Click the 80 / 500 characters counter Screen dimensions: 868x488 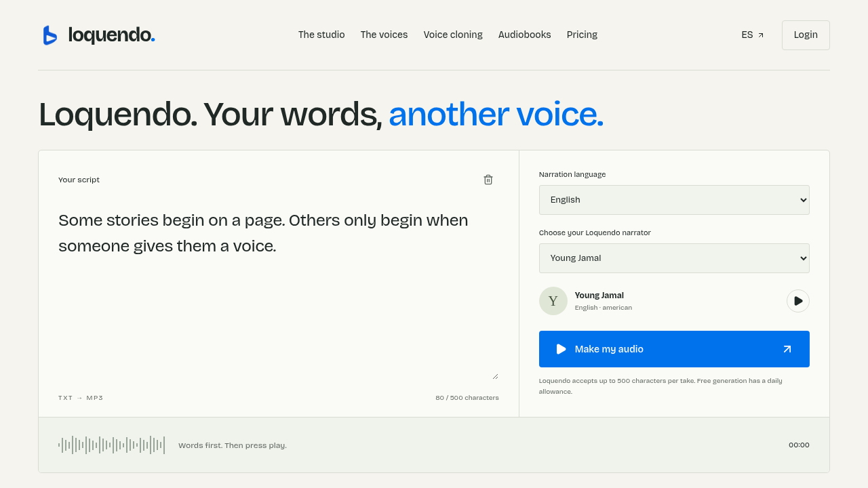[x=467, y=398]
